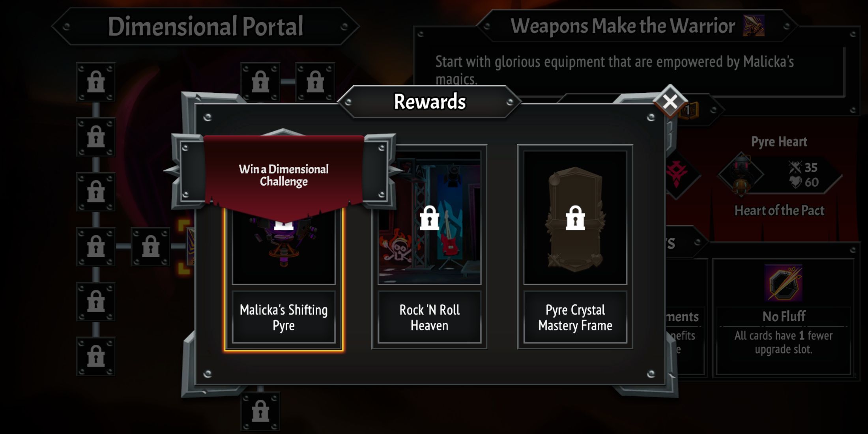
Task: Click the Malicka's Shifting Pyre name label
Action: (x=284, y=317)
